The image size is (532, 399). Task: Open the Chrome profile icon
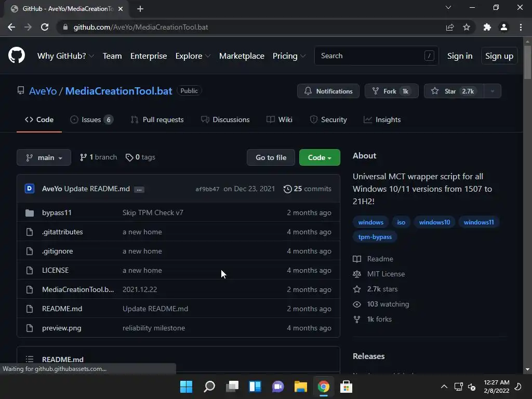point(504,27)
